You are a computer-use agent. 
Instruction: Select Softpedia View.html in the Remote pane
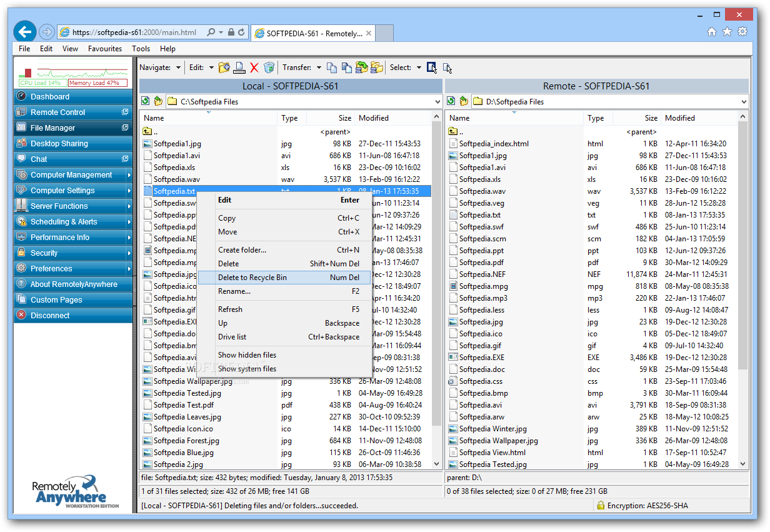492,453
